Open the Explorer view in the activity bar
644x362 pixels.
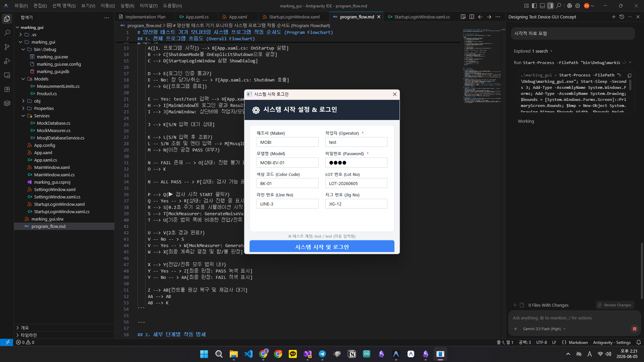tap(7, 19)
